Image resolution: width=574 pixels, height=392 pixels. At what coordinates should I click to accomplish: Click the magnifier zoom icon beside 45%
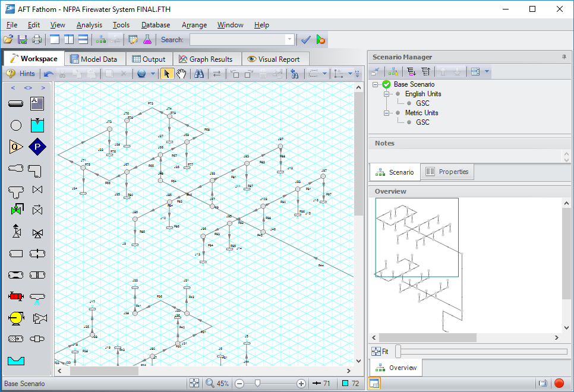pyautogui.click(x=210, y=383)
